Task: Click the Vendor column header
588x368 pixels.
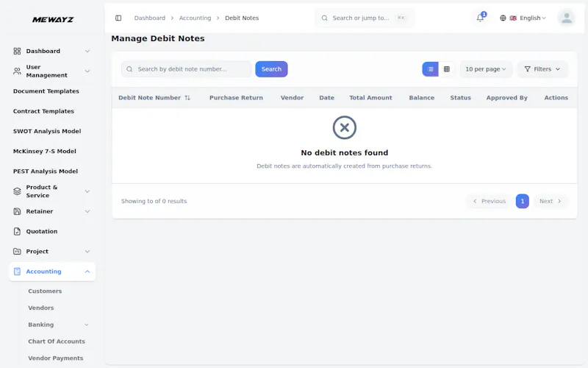Action: 292,98
